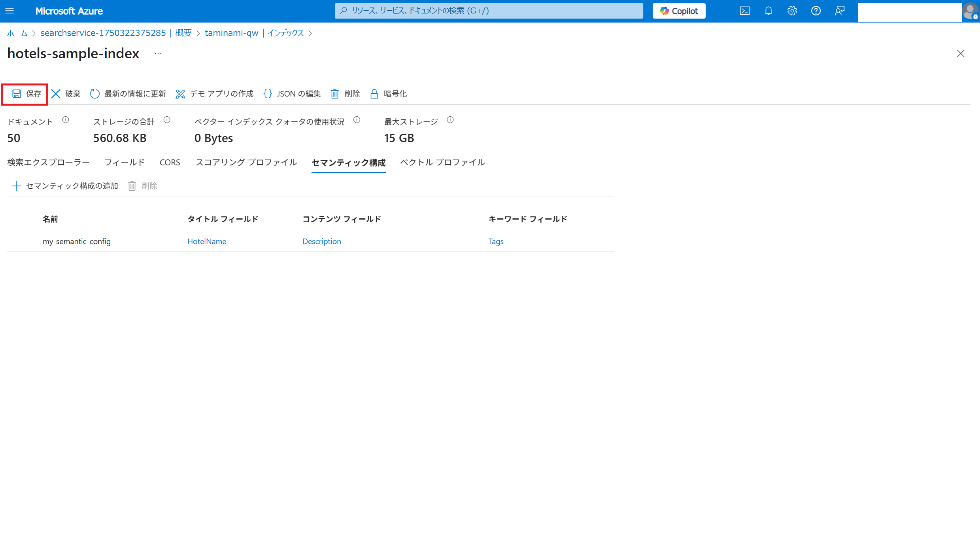Open the HotelName title field link
980x559 pixels.
(x=207, y=241)
